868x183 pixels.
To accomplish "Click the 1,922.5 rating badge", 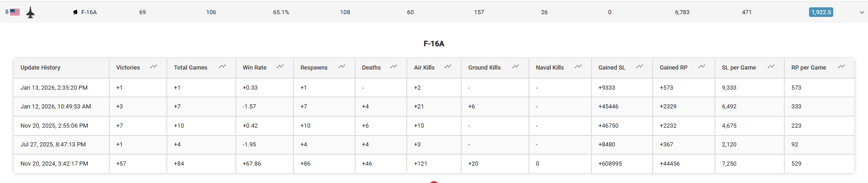I will click(x=821, y=12).
